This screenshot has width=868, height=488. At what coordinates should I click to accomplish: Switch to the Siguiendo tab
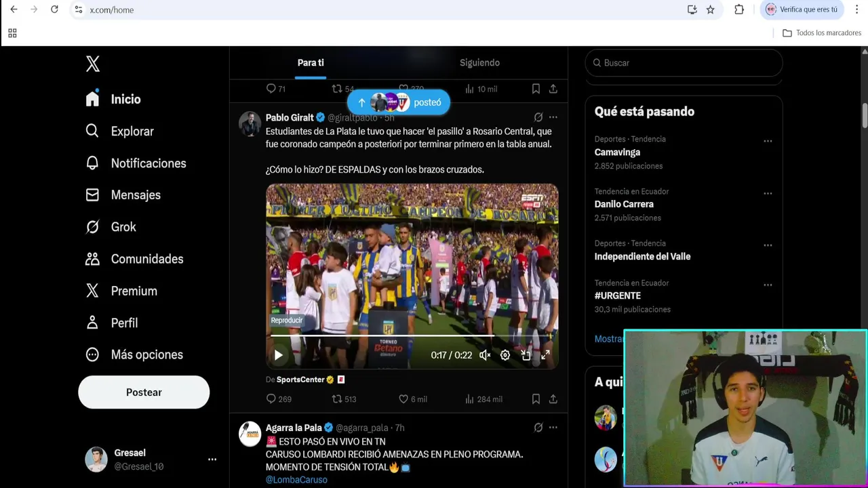(479, 62)
